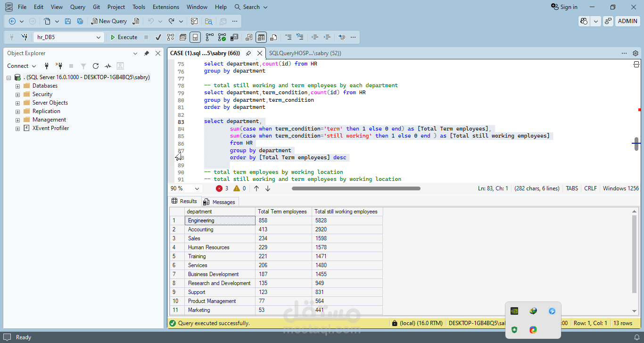
Task: Click the Copilot icon near ADMIN
Action: pyautogui.click(x=584, y=21)
